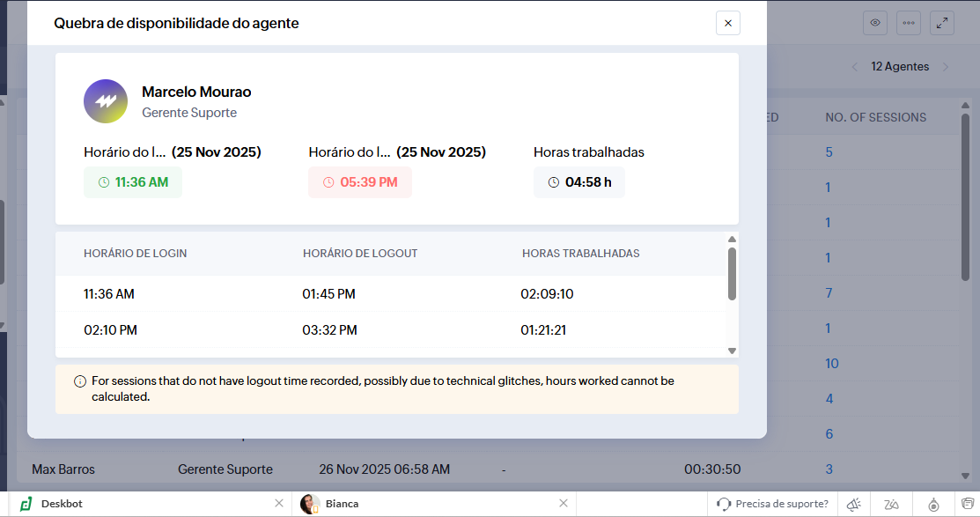Open the three-dots more options menu
The width and height of the screenshot is (980, 517).
pyautogui.click(x=908, y=23)
